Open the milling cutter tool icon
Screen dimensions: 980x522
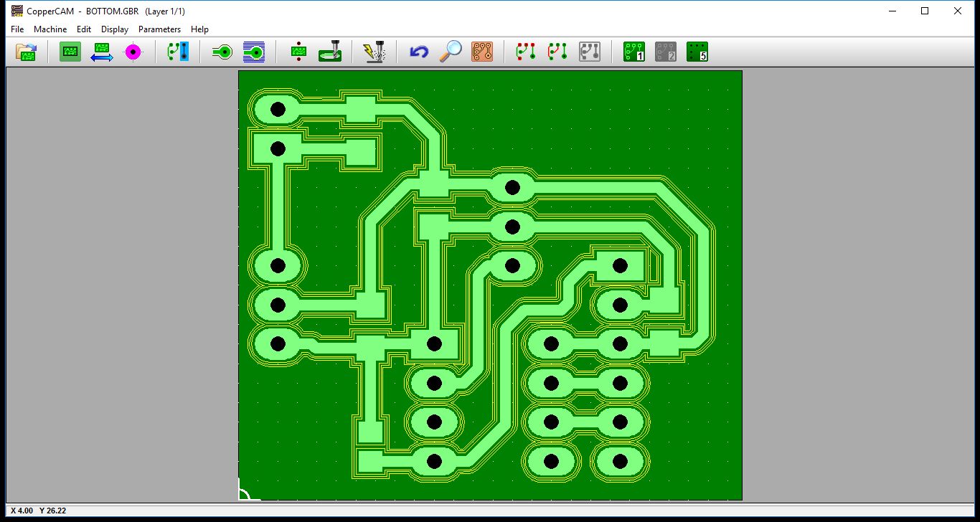(x=330, y=52)
